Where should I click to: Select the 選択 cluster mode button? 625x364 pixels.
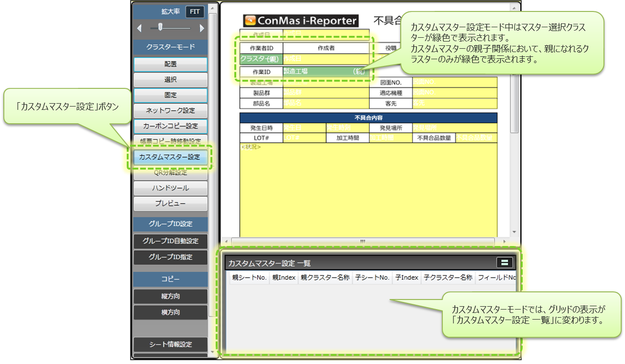[170, 79]
